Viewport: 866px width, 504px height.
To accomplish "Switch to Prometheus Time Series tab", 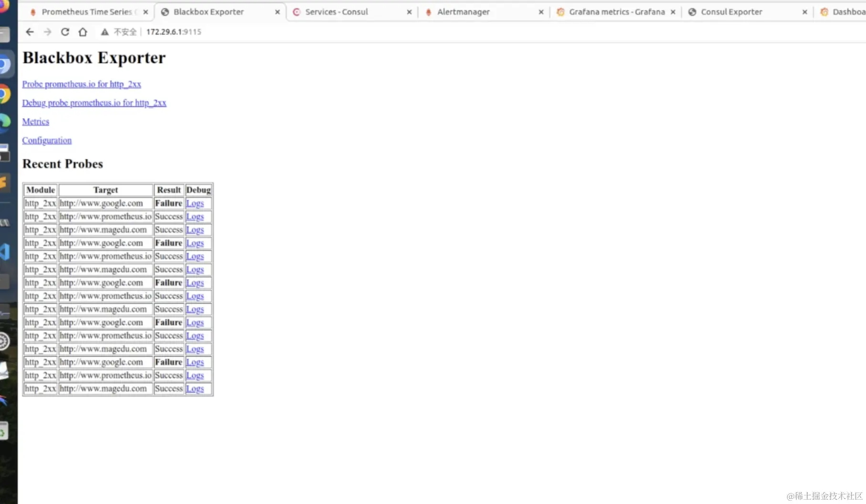I will [87, 12].
